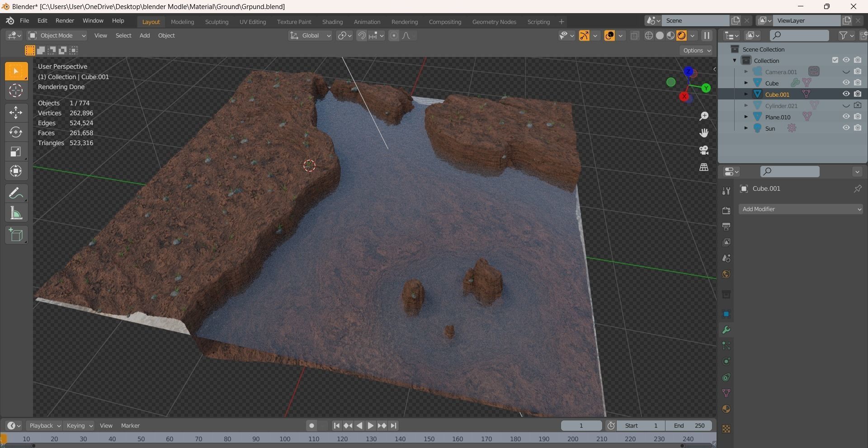Open the Material properties tab

coord(726,409)
